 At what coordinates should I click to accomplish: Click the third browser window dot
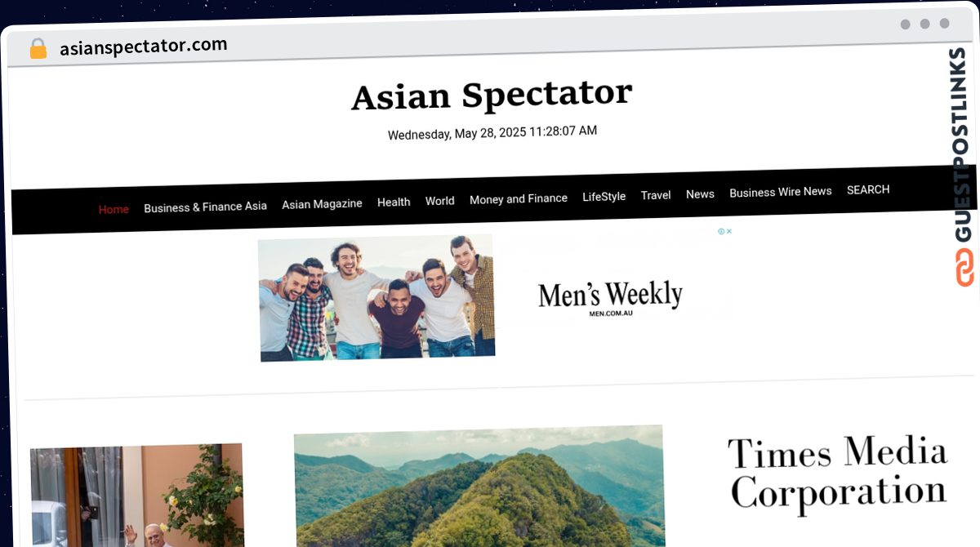(944, 24)
